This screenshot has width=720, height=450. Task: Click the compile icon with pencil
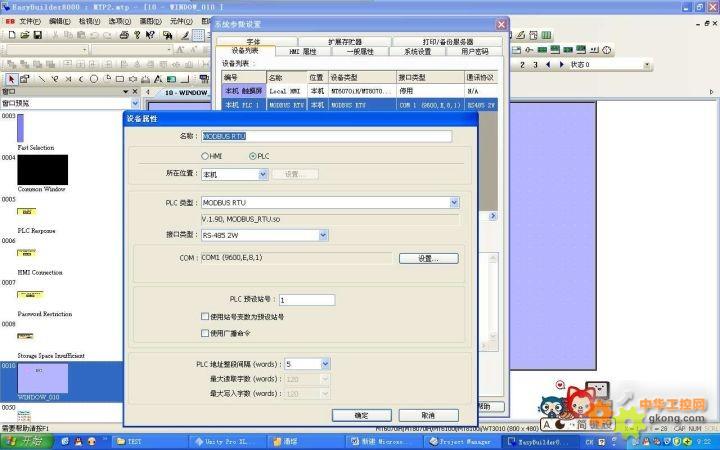click(521, 35)
